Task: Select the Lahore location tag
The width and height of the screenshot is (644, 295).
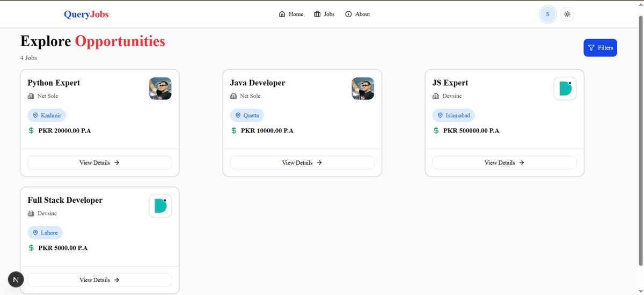Action: click(45, 233)
